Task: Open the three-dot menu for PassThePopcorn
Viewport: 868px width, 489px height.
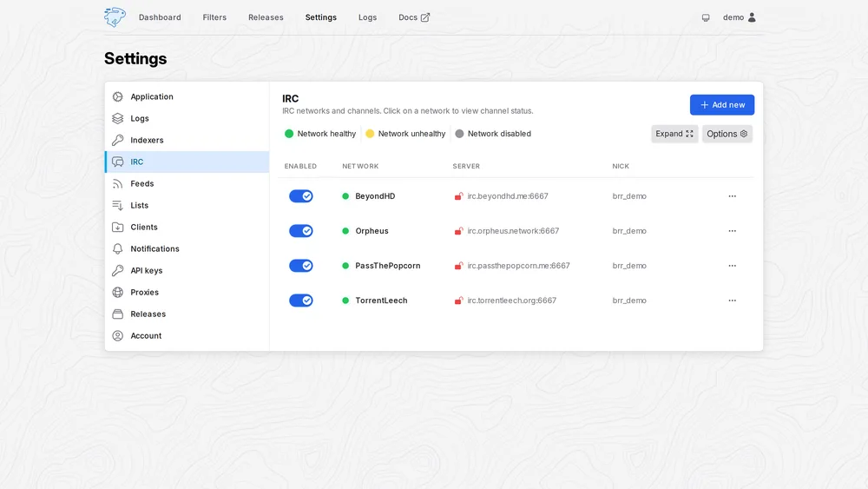Action: click(732, 266)
